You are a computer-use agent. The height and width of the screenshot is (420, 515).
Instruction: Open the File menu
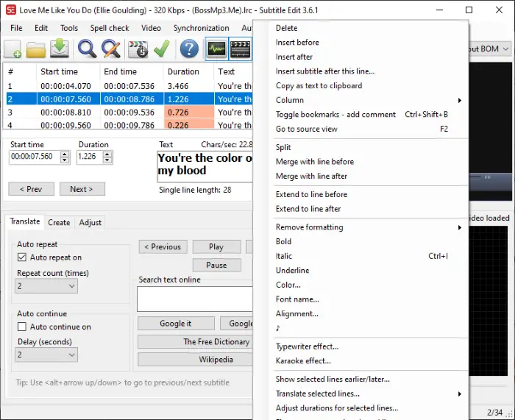pos(16,28)
